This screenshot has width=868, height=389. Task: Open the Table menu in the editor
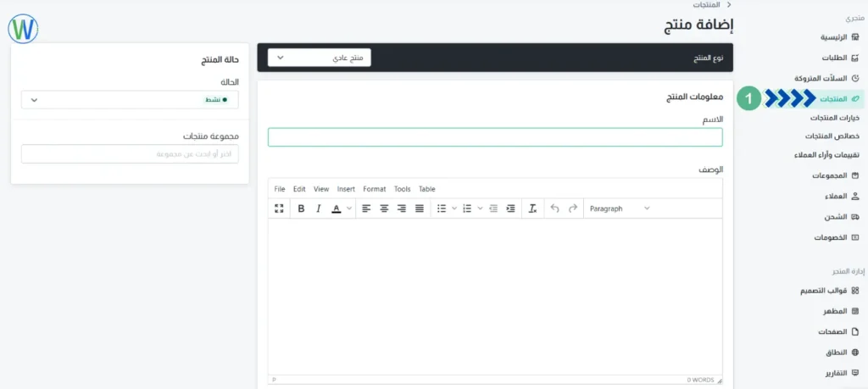point(426,189)
